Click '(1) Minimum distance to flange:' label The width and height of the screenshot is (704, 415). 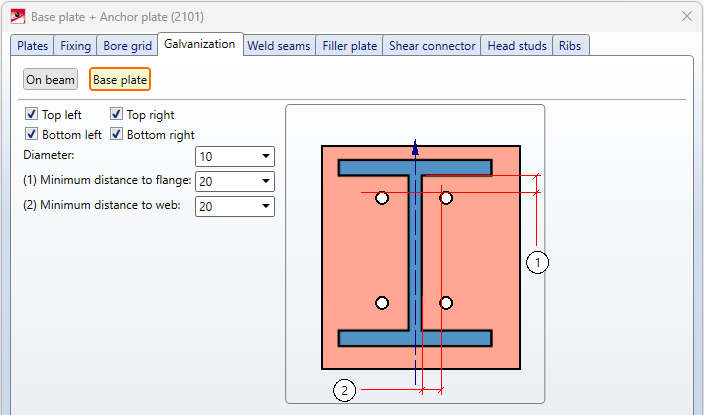click(107, 180)
